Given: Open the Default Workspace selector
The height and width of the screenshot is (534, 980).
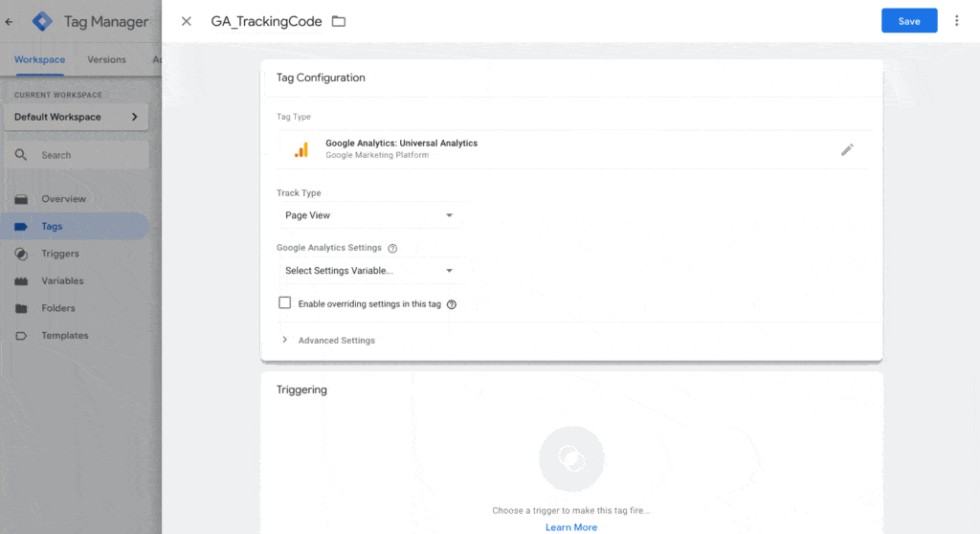Looking at the screenshot, I should point(77,117).
